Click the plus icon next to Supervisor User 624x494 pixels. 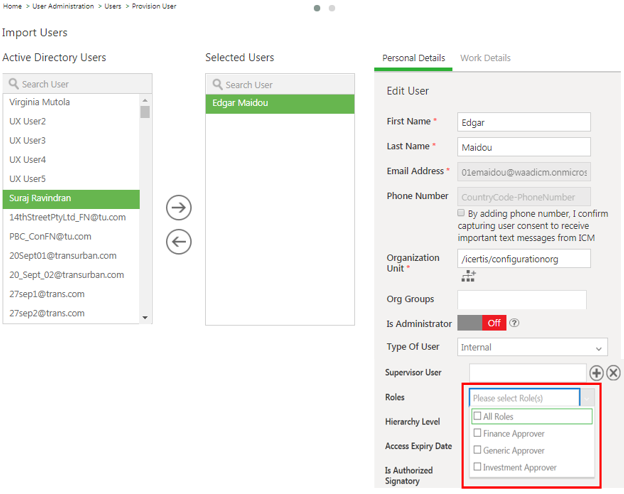pos(596,373)
